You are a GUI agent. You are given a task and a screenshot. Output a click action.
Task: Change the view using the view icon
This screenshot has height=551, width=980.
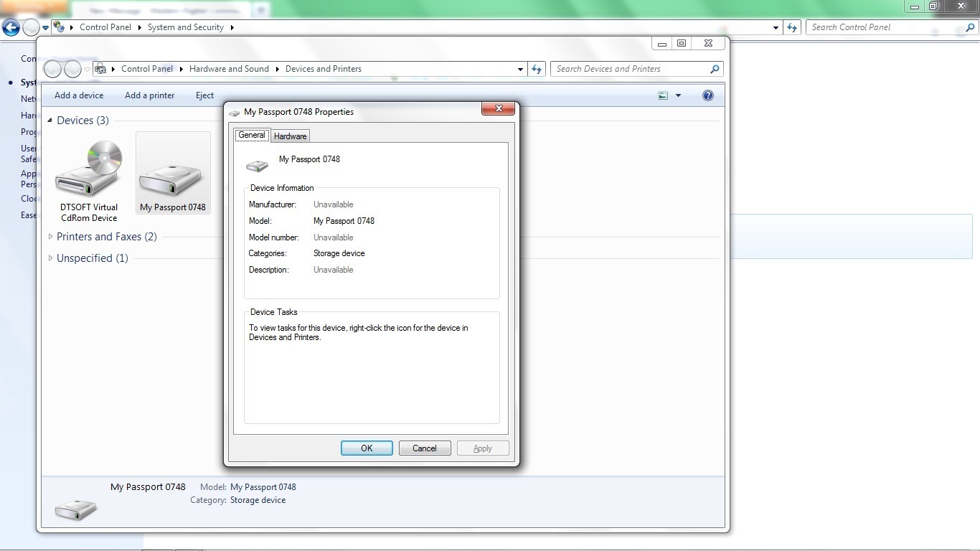click(x=663, y=95)
